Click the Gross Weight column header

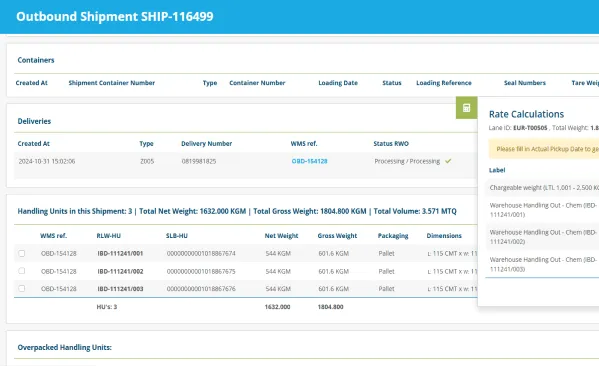(337, 236)
